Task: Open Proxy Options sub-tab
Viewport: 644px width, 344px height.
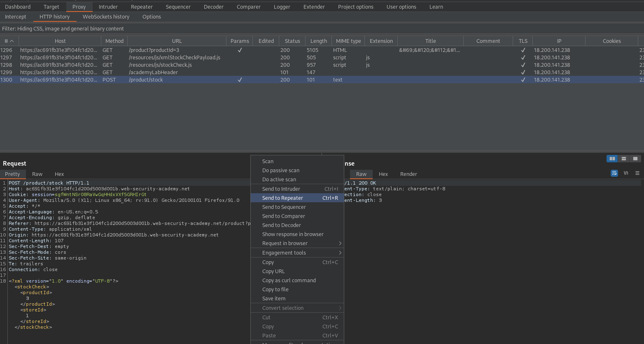Action: tap(152, 17)
